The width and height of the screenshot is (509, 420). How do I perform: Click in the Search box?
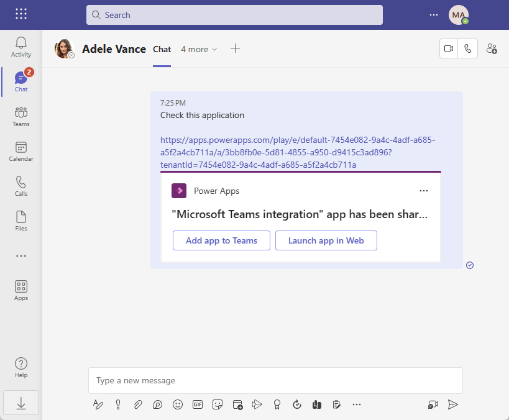tap(234, 15)
